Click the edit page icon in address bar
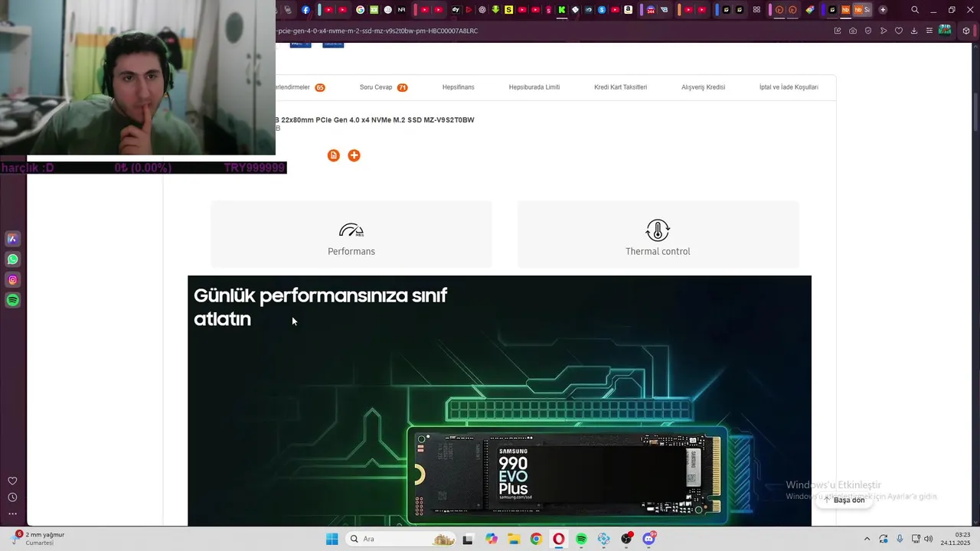This screenshot has width=980, height=551. [838, 31]
